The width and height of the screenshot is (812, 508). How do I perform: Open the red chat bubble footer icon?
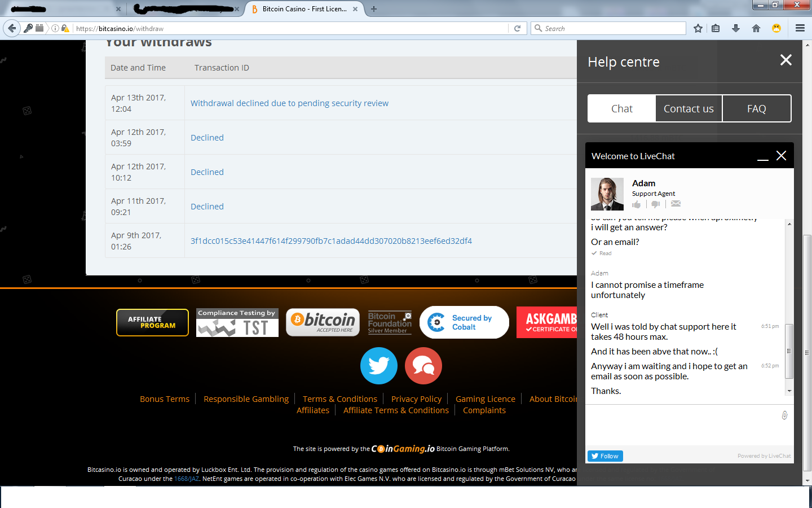click(x=423, y=366)
